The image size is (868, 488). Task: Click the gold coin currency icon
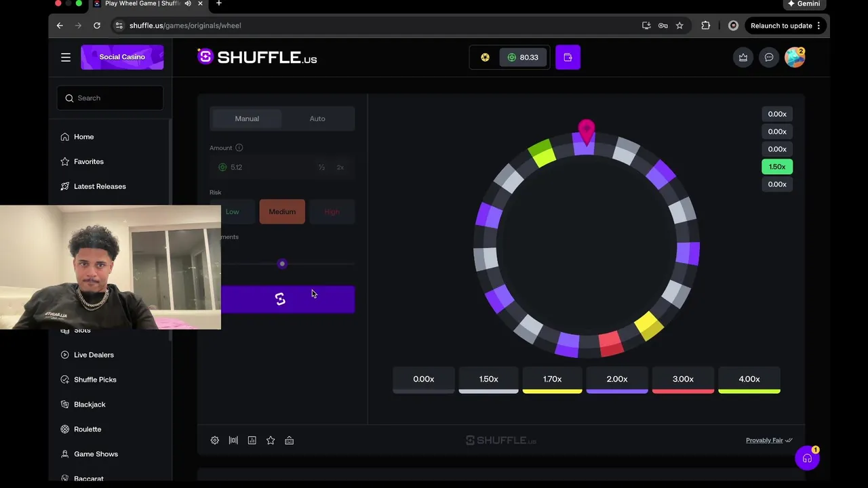(485, 58)
